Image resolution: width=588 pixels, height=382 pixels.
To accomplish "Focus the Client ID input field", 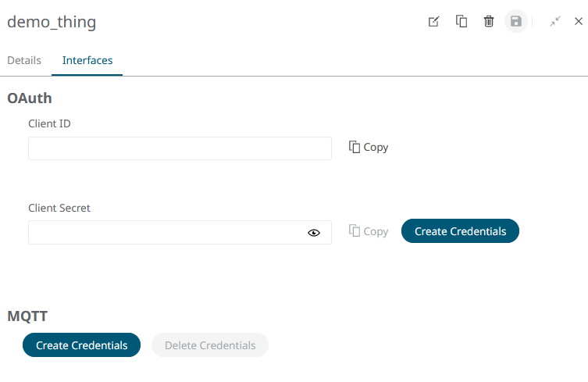I will [180, 148].
